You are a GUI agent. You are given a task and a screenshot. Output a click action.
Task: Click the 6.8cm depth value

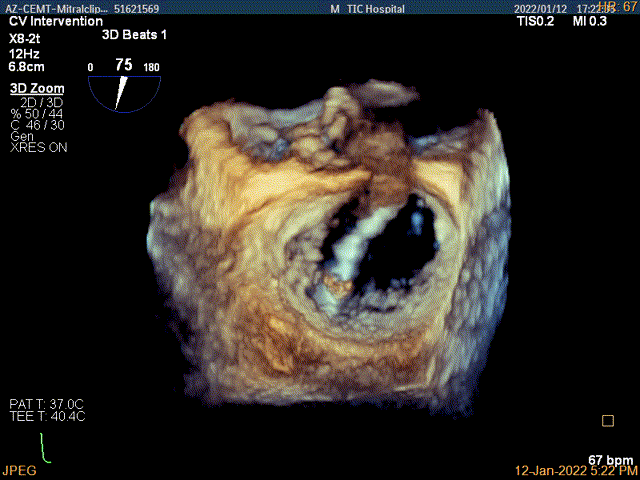point(27,68)
